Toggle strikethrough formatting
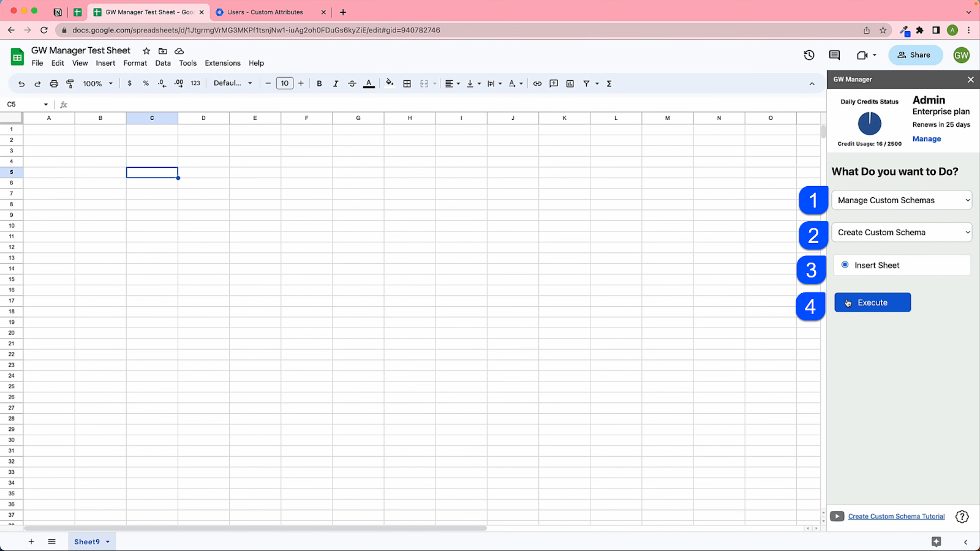 [352, 83]
